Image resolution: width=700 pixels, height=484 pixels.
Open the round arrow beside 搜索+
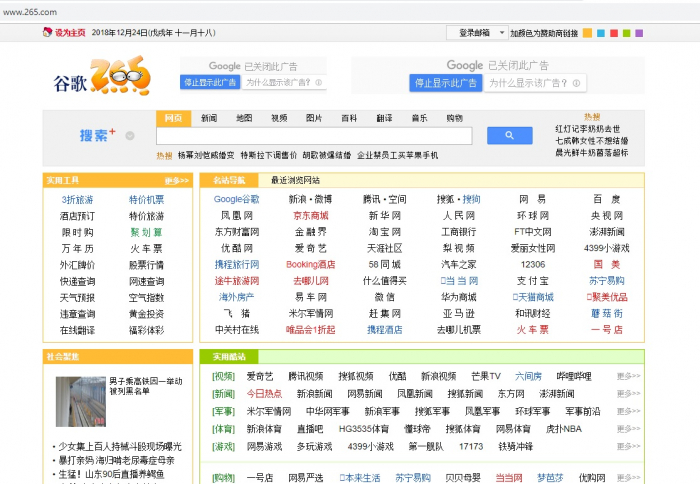click(130, 136)
